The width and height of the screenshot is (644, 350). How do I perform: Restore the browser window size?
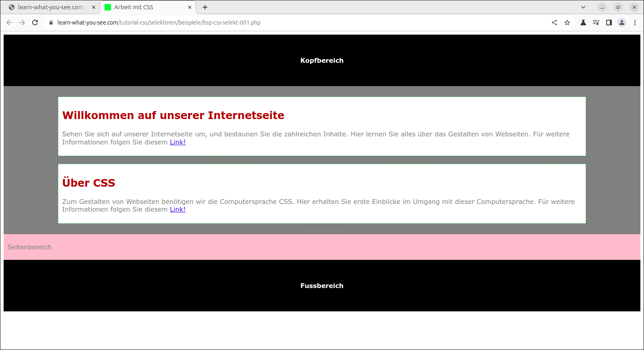tap(618, 7)
